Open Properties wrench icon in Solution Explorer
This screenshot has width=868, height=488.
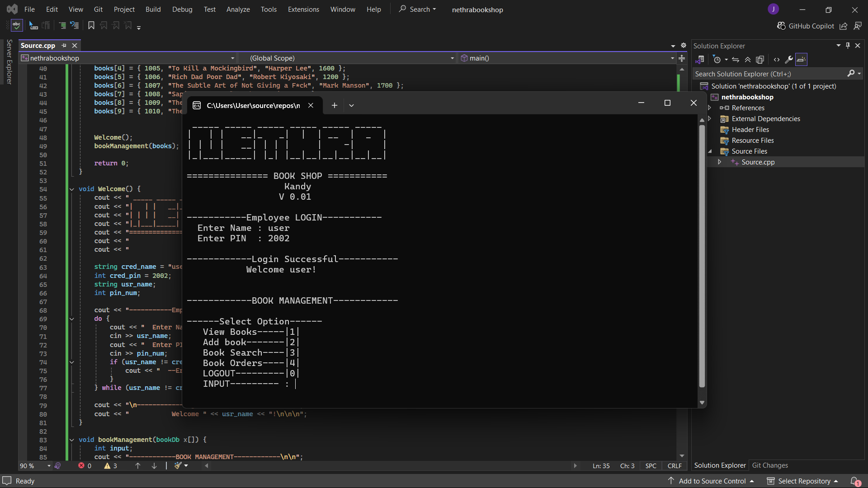(789, 60)
